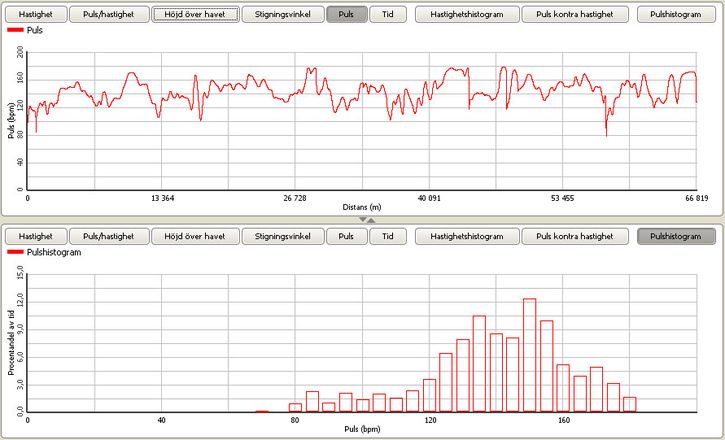Click the '13 364' distance axis value
Image resolution: width=725 pixels, height=440 pixels.
163,198
